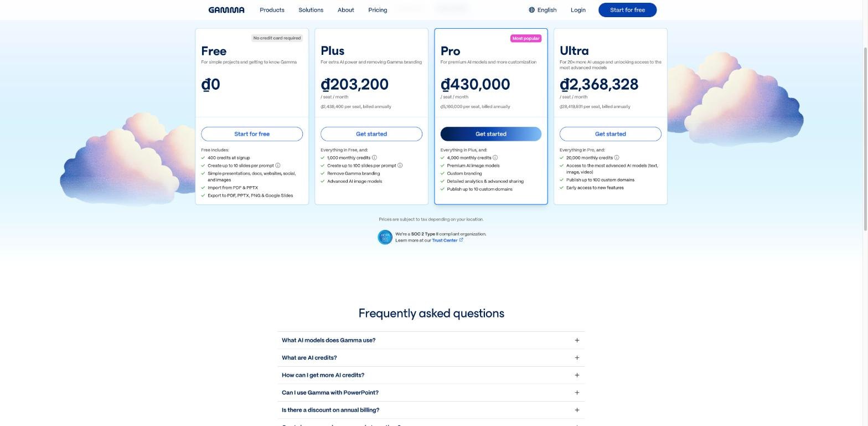Click 'Import from PDF & PPTX' text
This screenshot has height=426, width=868.
232,188
